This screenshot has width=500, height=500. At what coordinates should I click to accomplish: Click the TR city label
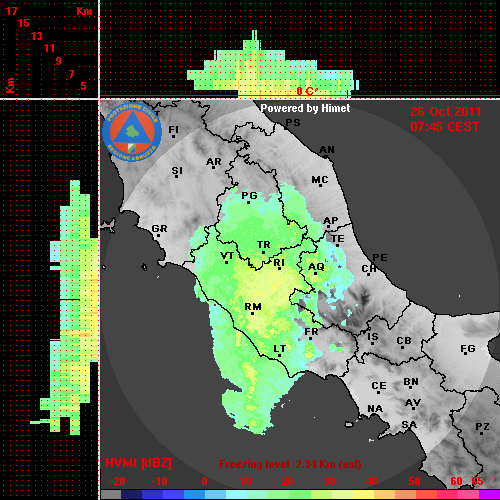(264, 245)
